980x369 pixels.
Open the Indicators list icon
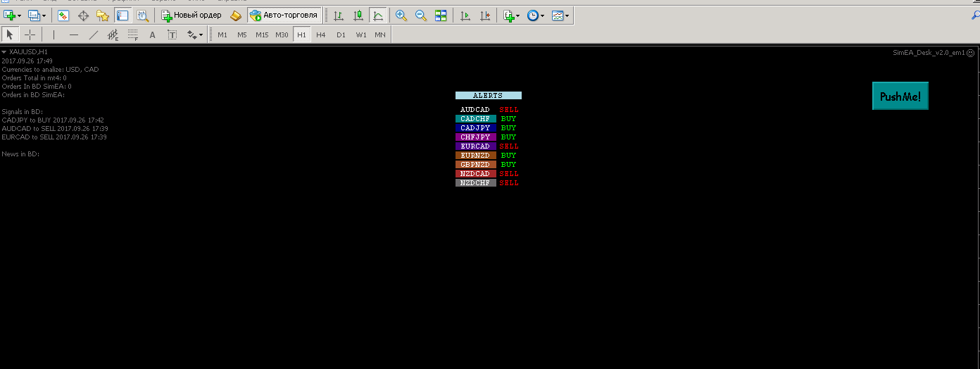click(x=509, y=15)
